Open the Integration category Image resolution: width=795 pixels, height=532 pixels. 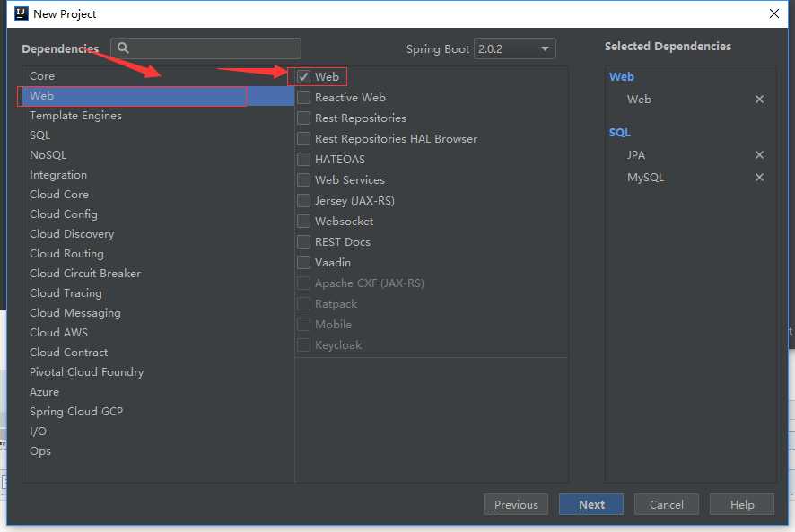158,175
